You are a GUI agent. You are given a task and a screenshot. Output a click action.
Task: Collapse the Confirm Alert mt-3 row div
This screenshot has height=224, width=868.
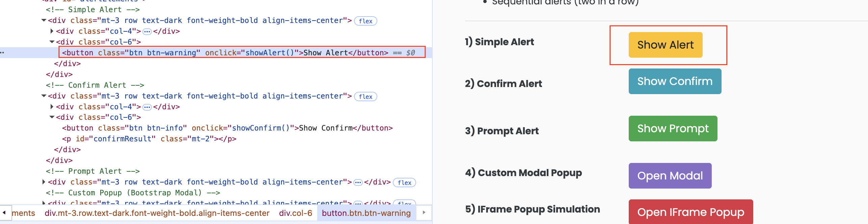coord(44,96)
